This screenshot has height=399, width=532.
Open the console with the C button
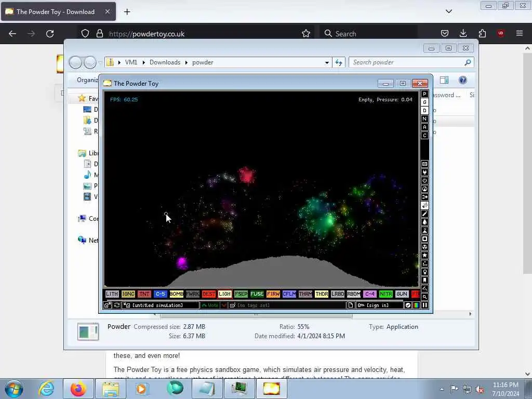[424, 136]
